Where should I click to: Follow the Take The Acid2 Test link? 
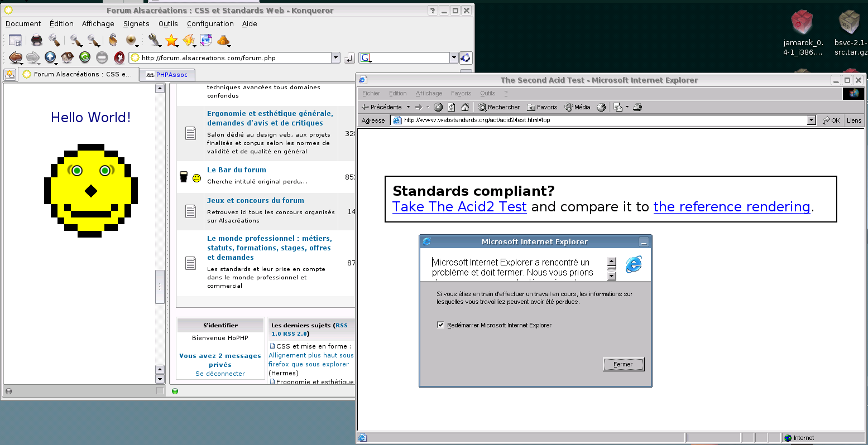(459, 207)
